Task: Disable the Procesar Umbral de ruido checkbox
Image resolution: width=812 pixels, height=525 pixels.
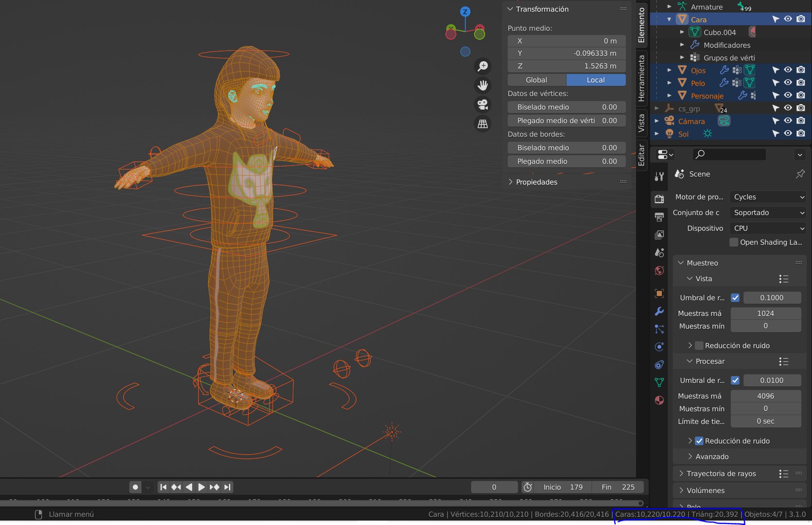Action: coord(735,380)
